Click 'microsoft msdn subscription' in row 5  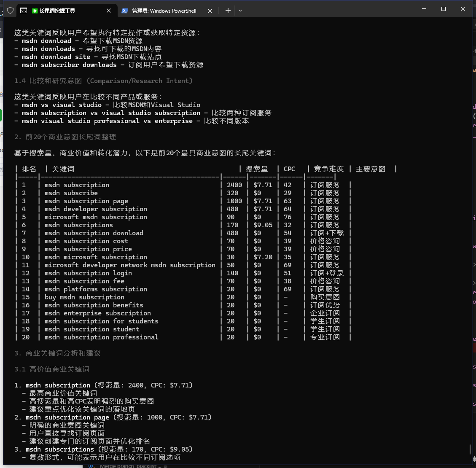pos(96,217)
